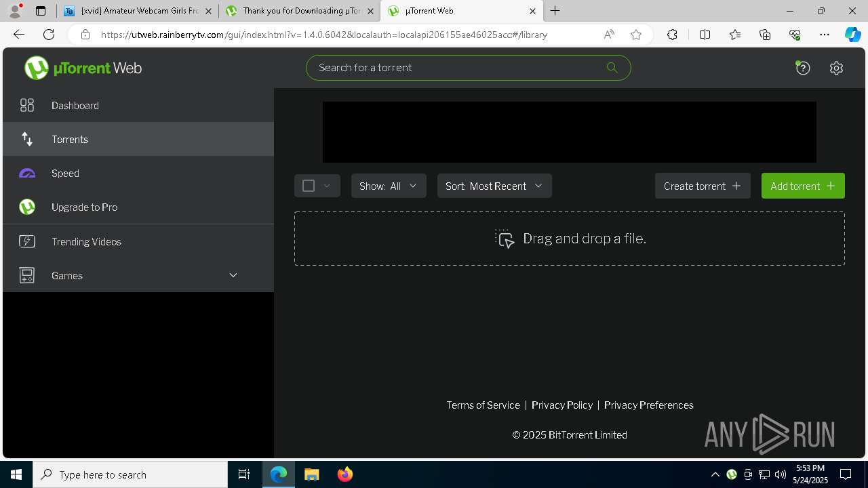Open Task View in taskbar
Screen dimensions: 868x488
(x=244, y=474)
